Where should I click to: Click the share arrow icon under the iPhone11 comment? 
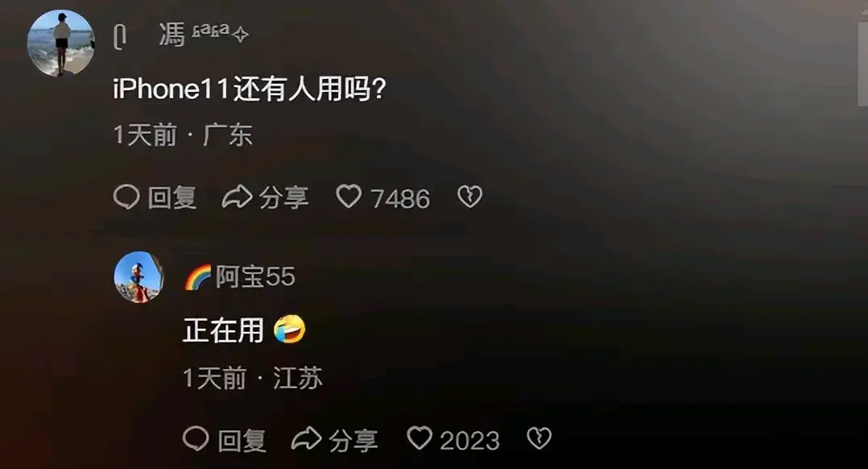(237, 197)
